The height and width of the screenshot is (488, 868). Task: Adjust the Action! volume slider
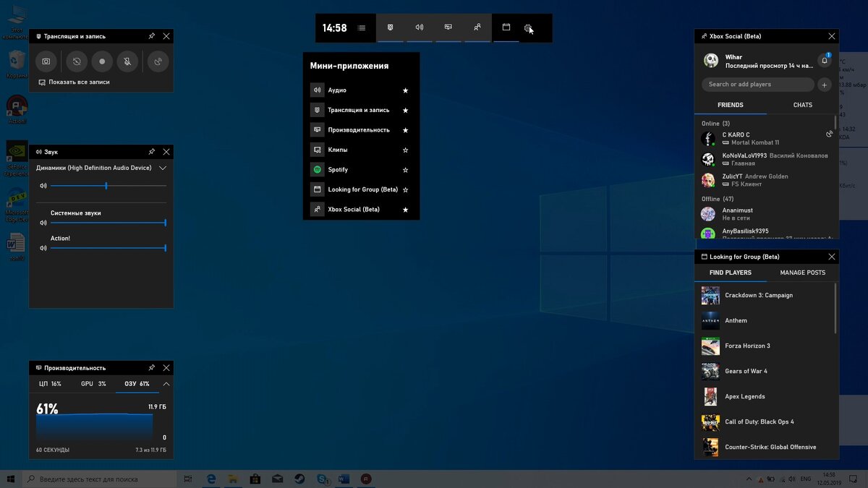(x=109, y=248)
